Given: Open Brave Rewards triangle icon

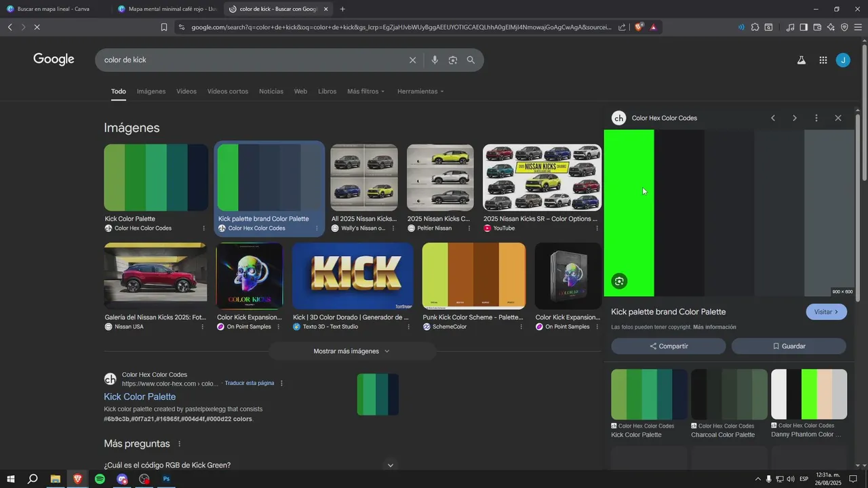Looking at the screenshot, I should pos(653,27).
